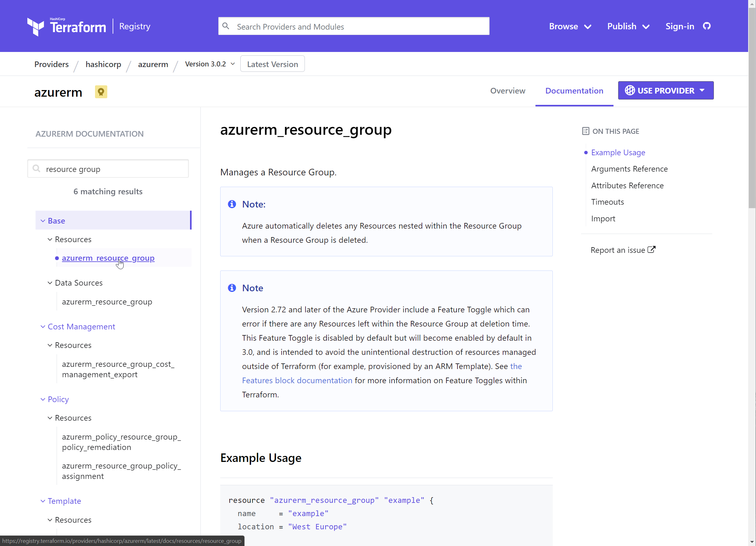Open the GitHub icon in the header

click(707, 26)
